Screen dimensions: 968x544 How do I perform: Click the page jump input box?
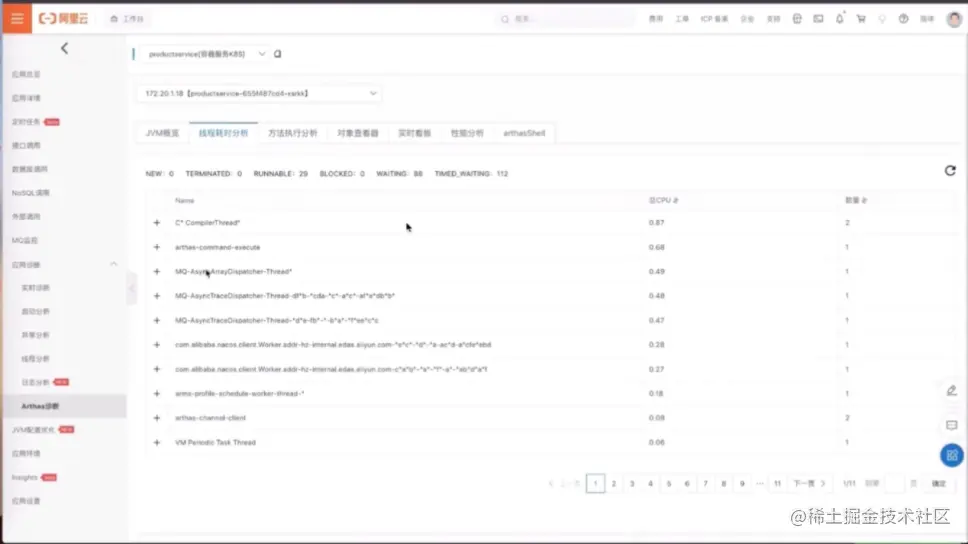tap(894, 483)
